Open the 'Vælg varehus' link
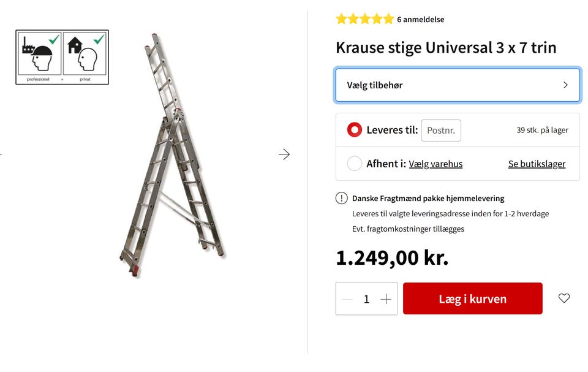The height and width of the screenshot is (372, 588). [x=435, y=164]
